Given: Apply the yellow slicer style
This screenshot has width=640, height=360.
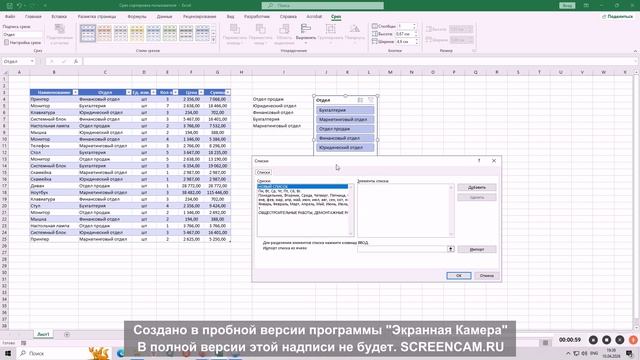Looking at the screenshot, I should point(137,33).
